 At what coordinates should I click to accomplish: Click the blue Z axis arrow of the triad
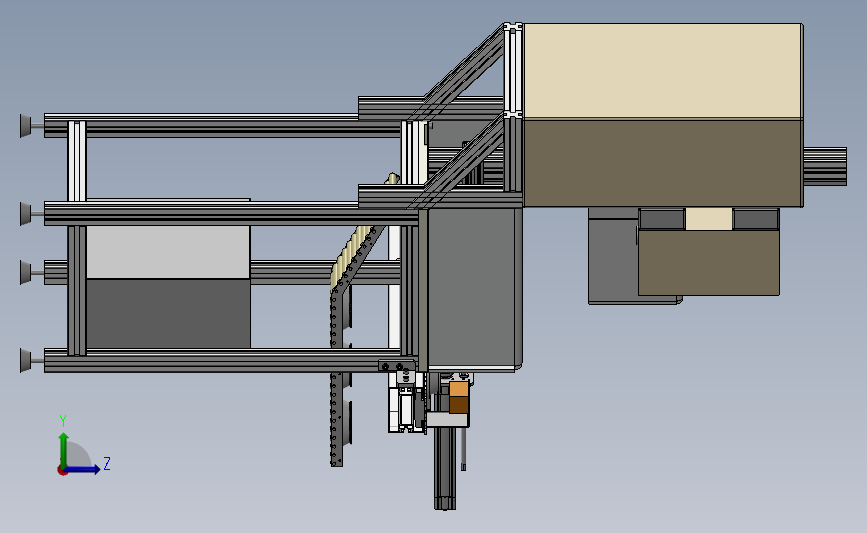83,470
